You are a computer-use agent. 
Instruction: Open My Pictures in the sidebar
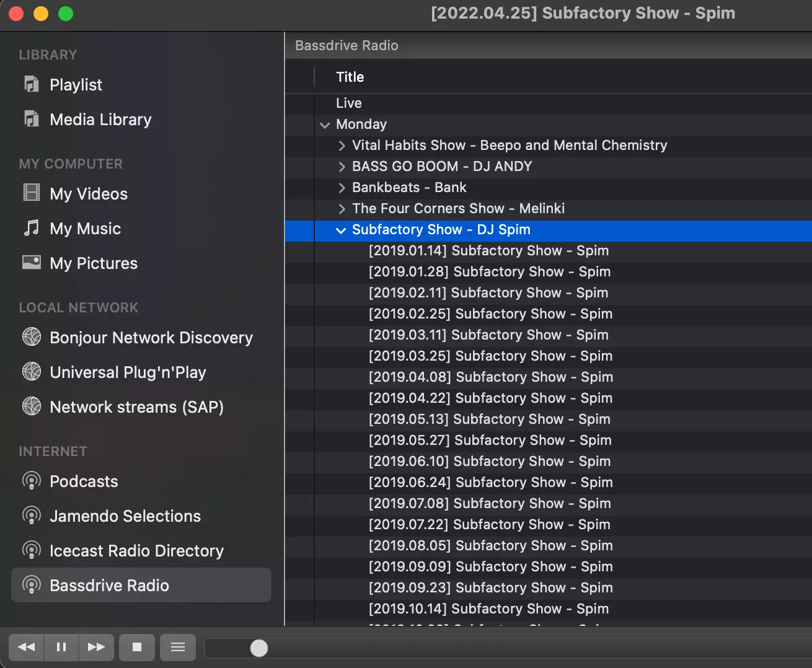point(94,263)
